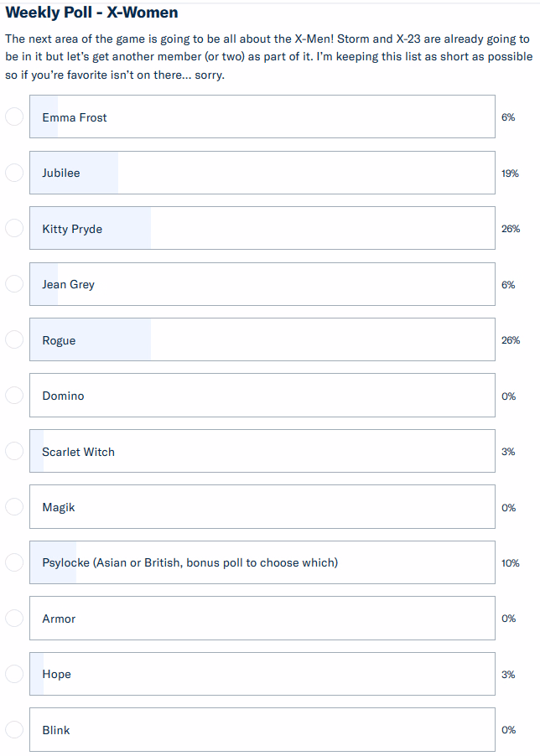Select the Rogue radio button
540x756 pixels.
(14, 339)
